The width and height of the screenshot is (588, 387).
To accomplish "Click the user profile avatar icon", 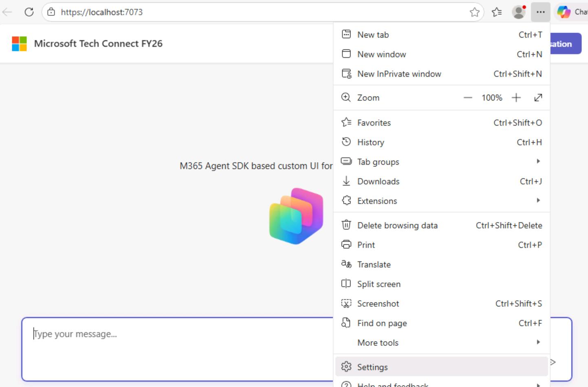I will click(518, 12).
